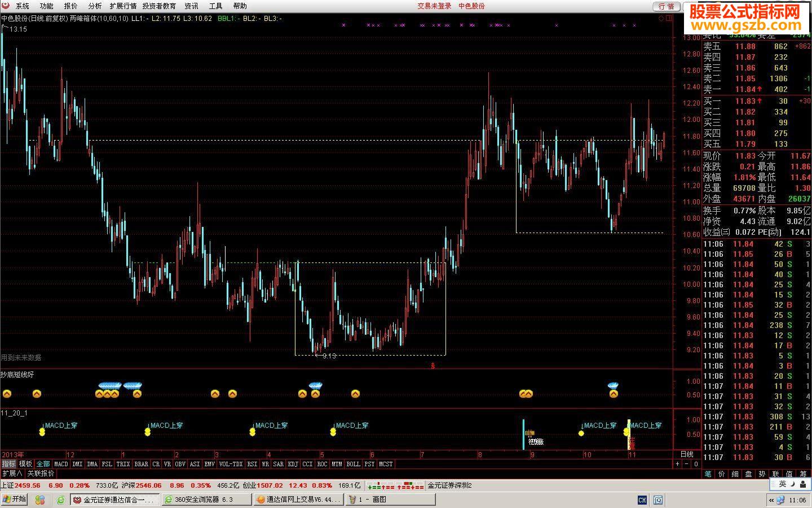This screenshot has height=508, width=812.
Task: Switch to FSL indicator
Action: click(107, 464)
